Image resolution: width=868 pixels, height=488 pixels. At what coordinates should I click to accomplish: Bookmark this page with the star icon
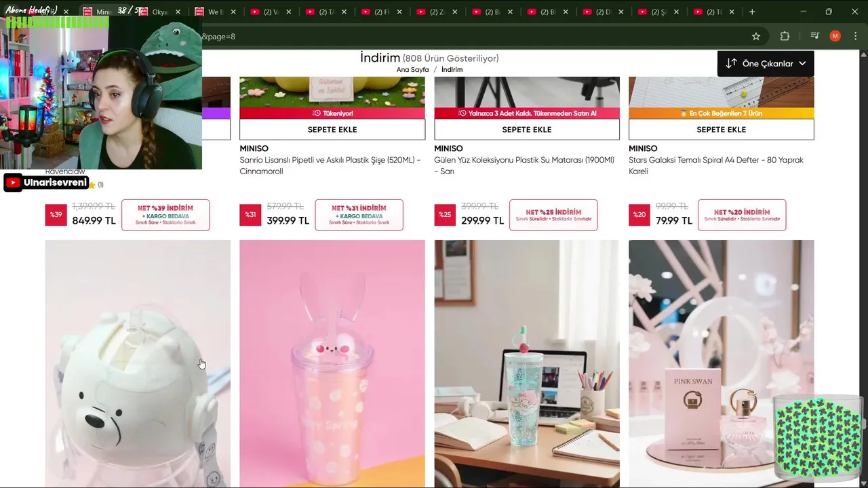[x=756, y=37]
